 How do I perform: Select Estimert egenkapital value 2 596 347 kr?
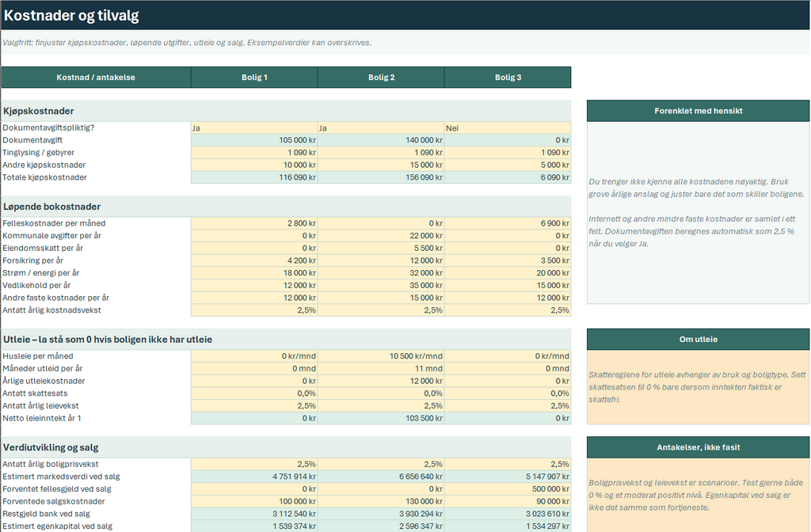[381, 526]
